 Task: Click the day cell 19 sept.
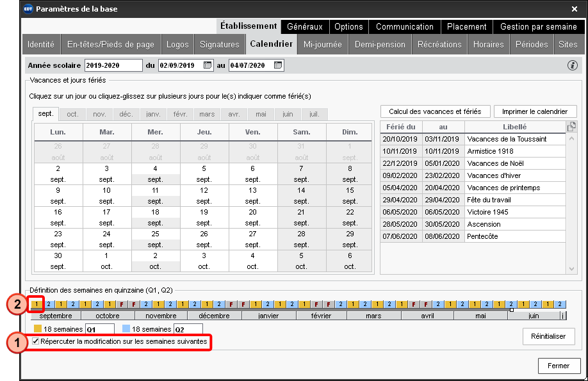coord(204,218)
